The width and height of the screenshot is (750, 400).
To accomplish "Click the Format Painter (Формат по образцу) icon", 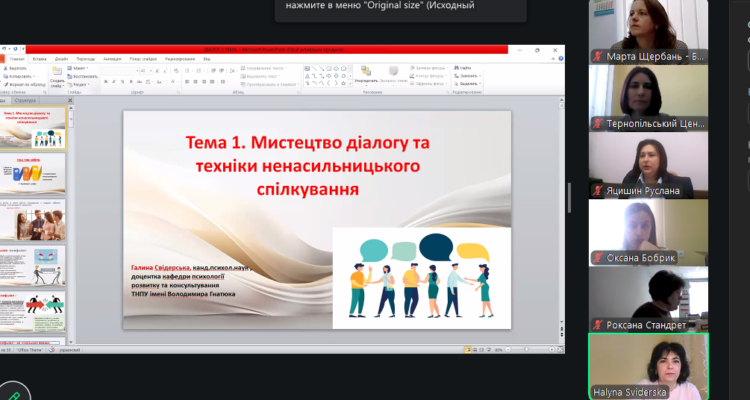I will [7, 84].
